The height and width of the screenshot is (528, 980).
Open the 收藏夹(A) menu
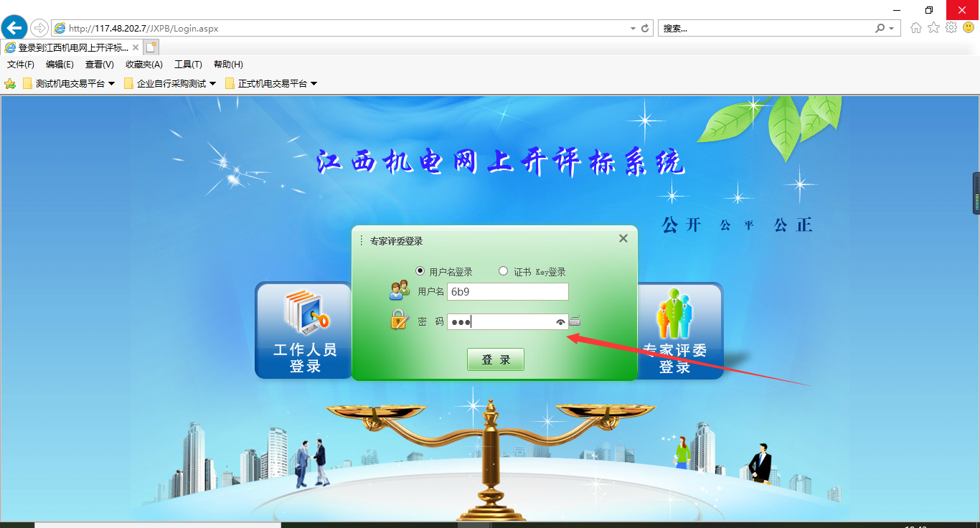click(x=144, y=65)
